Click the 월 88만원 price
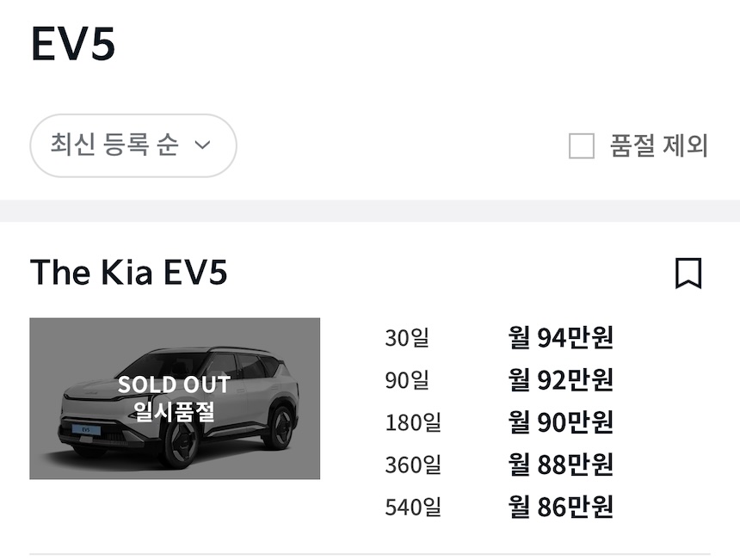This screenshot has height=560, width=740. click(x=560, y=465)
